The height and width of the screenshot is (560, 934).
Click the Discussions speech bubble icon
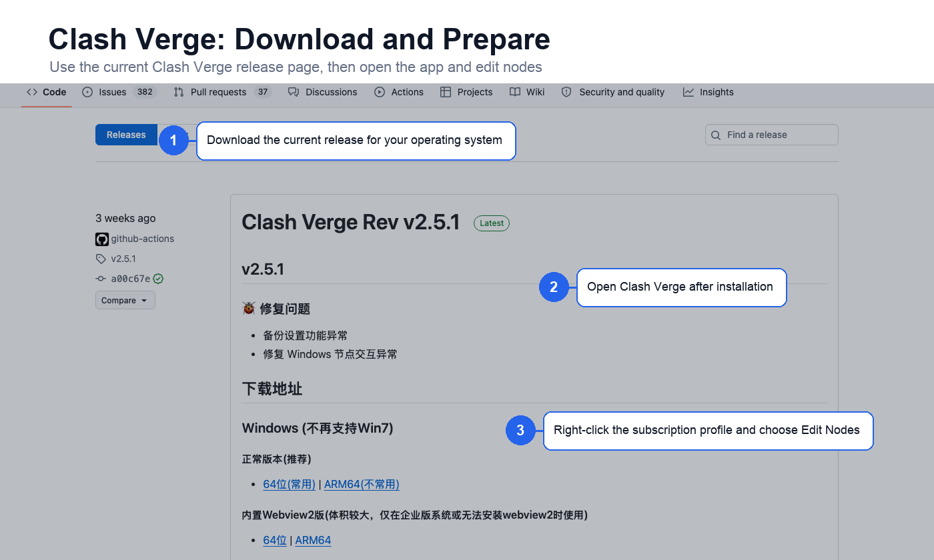294,92
